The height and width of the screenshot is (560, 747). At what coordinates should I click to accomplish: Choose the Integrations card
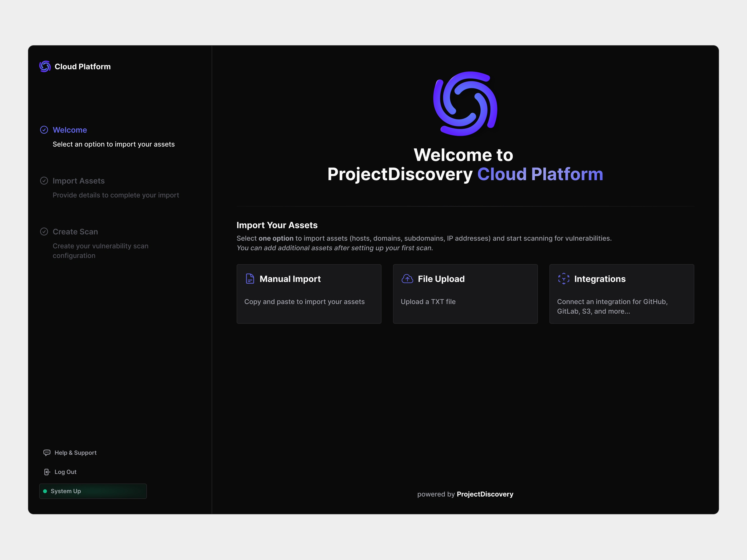(622, 294)
